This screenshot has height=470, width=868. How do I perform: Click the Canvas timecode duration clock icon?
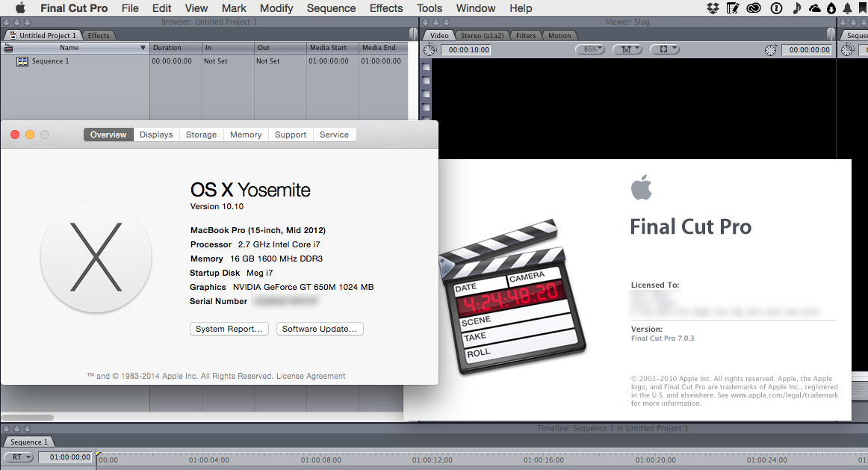848,50
